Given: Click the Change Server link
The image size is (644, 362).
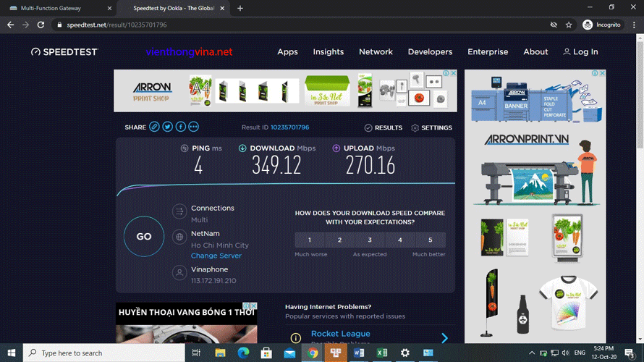Looking at the screenshot, I should pyautogui.click(x=216, y=256).
